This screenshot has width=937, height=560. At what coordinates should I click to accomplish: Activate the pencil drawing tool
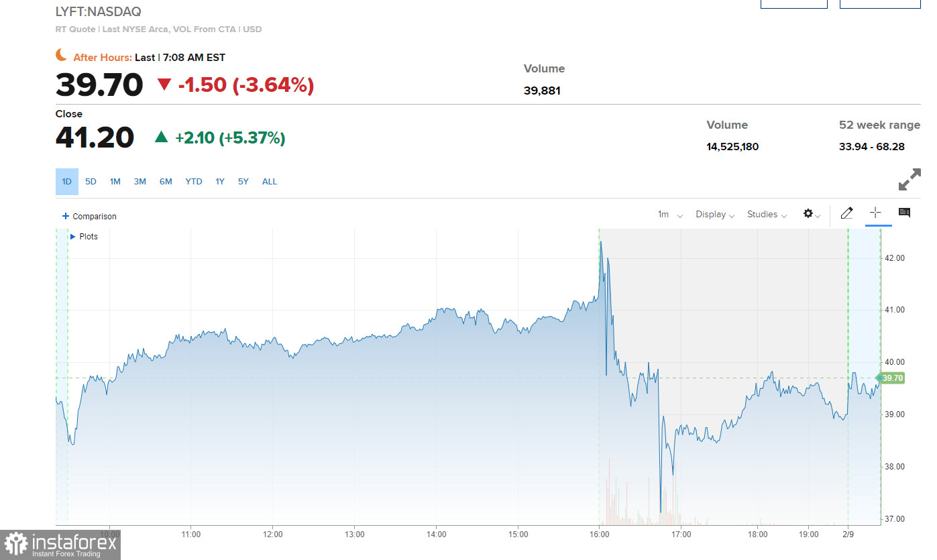point(846,213)
